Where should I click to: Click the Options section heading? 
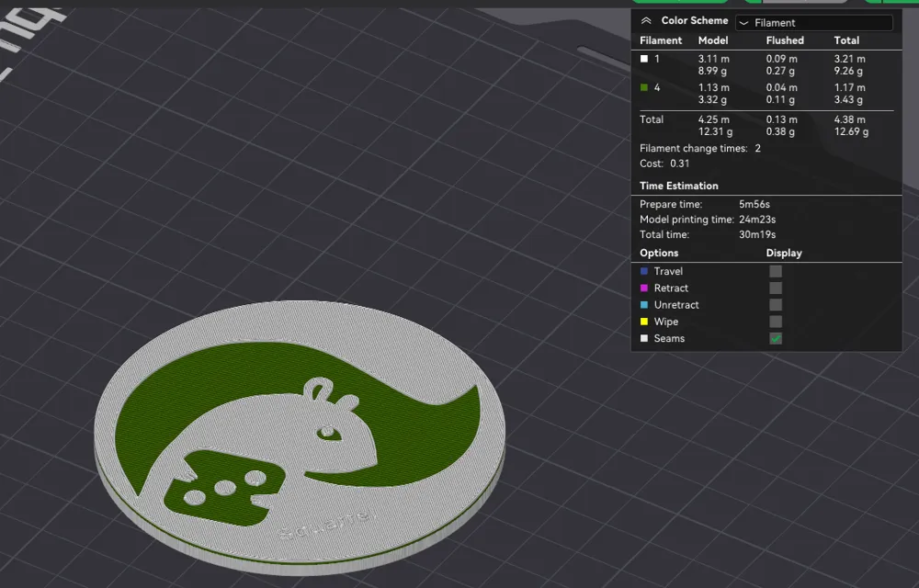click(x=659, y=253)
